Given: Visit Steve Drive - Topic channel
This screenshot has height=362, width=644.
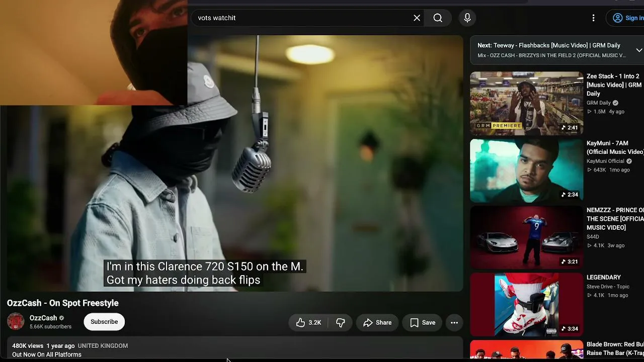Looking at the screenshot, I should tap(608, 287).
